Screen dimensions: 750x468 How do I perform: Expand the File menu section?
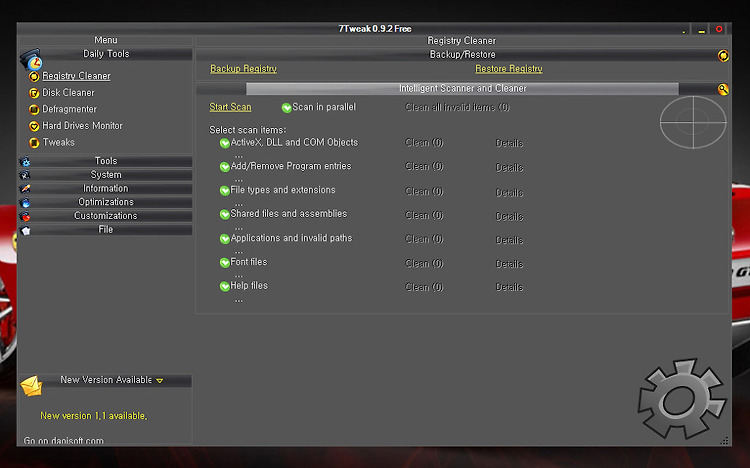click(x=106, y=230)
